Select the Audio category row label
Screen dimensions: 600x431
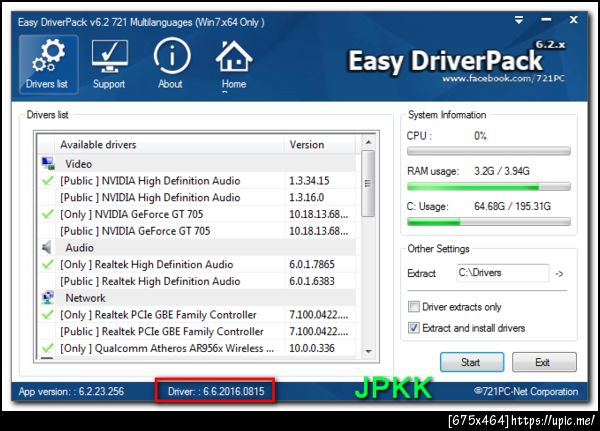pos(79,248)
